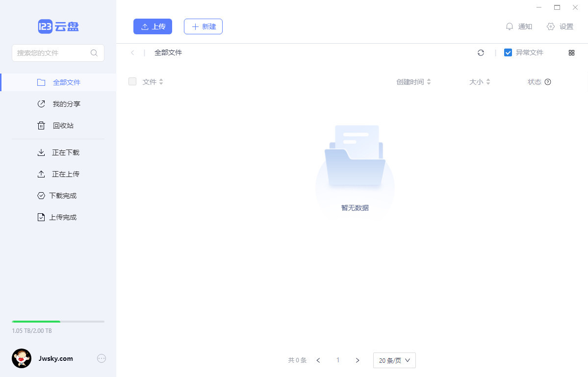Click the 新建 new folder button
Viewport: 588px width, 377px height.
coord(203,26)
